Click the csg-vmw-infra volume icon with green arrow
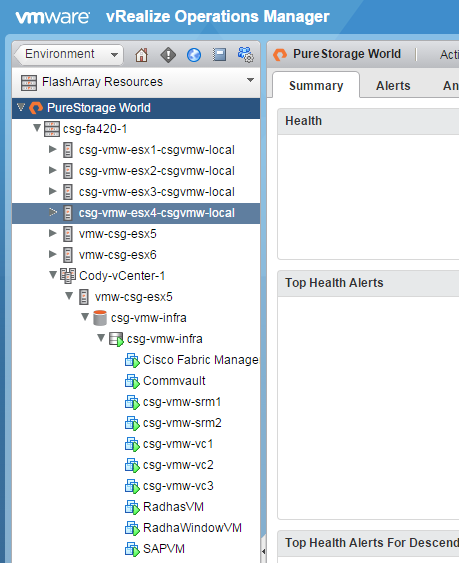This screenshot has height=563, width=459. coord(116,339)
